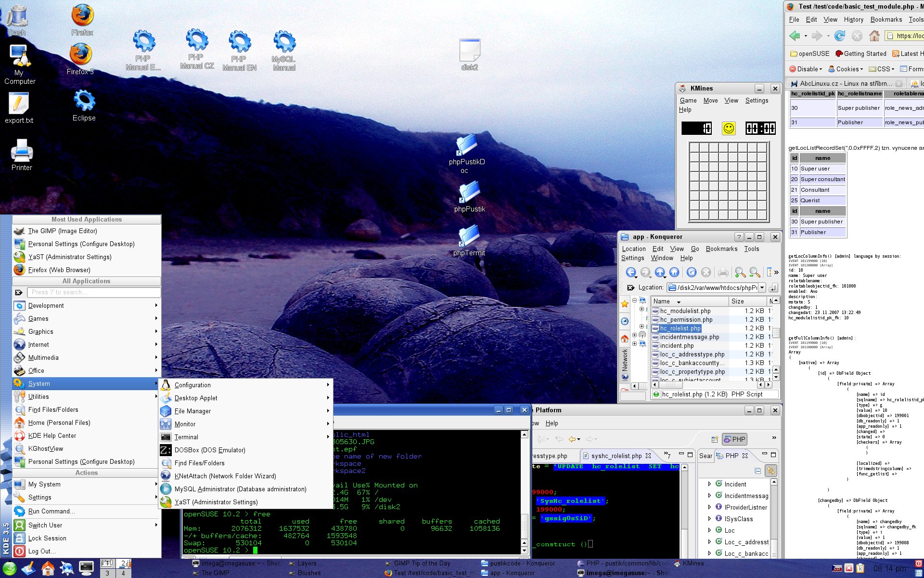Click Konqueror's Back navigation arrow
The image size is (924, 578).
(631, 273)
